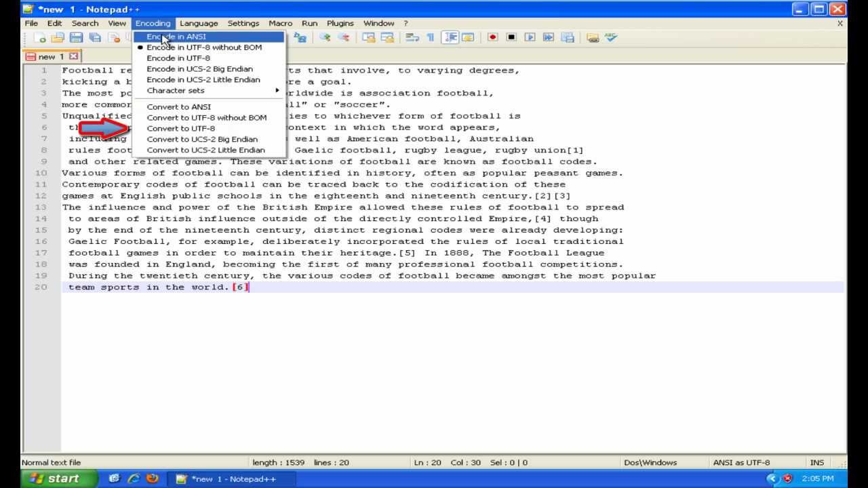Open the Language menu
Image resolution: width=868 pixels, height=488 pixels.
pos(199,23)
